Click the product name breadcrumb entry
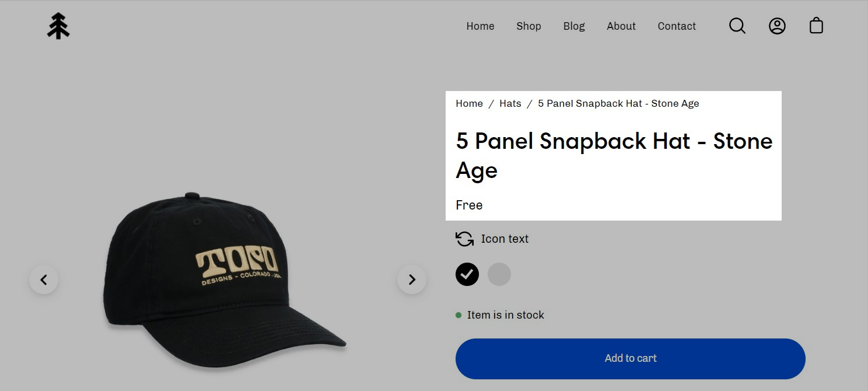Viewport: 868px width, 391px height. (x=618, y=103)
